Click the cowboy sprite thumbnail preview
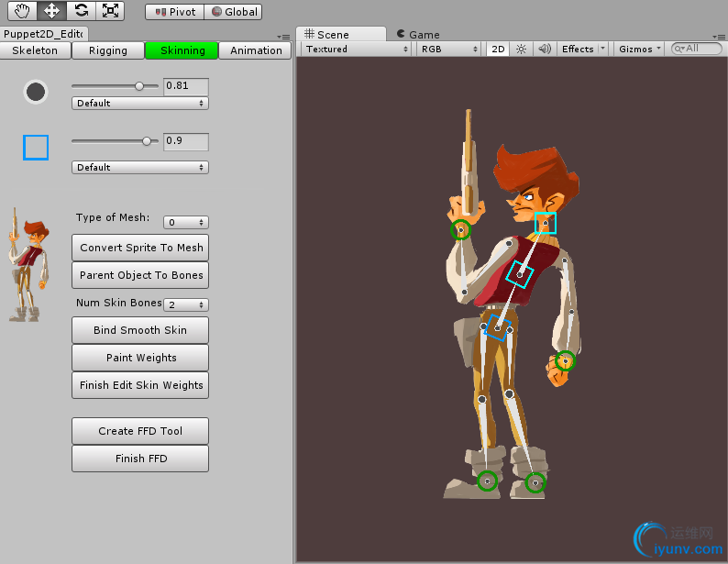728x564 pixels. 26,264
